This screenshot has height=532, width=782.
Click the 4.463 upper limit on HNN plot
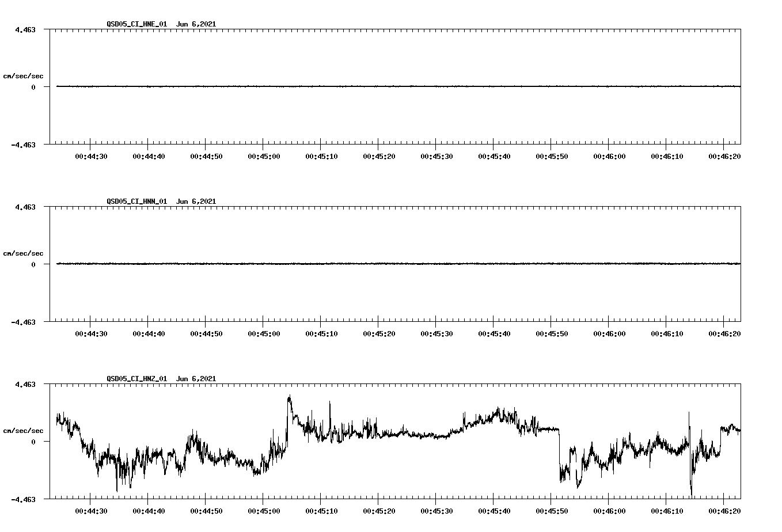[25, 207]
